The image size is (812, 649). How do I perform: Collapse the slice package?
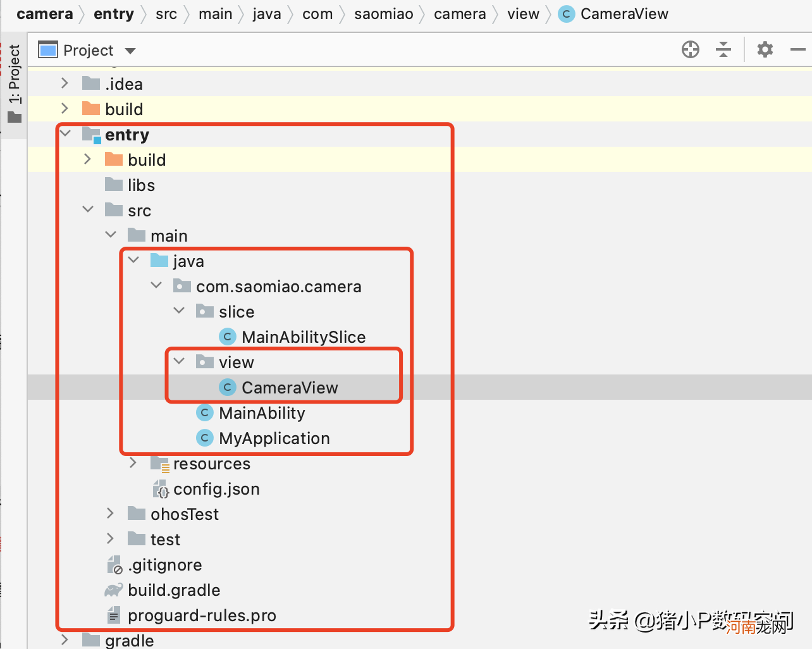pyautogui.click(x=179, y=311)
